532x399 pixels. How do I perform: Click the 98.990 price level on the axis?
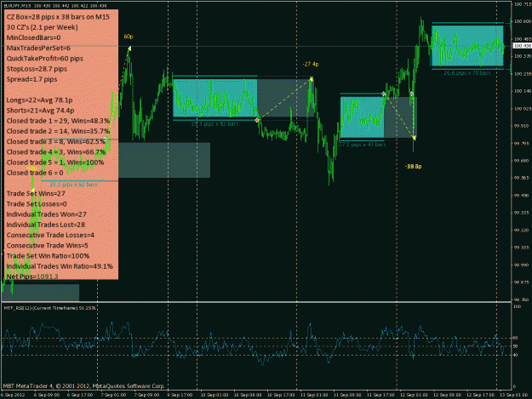click(523, 265)
